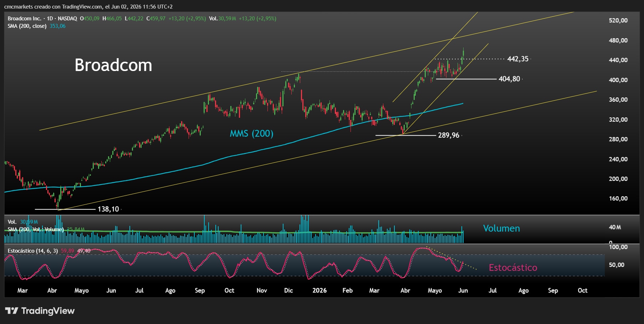Screen dimensions: 644x324
Task: Select the pink Estocástico text annotation
Action: (513, 268)
